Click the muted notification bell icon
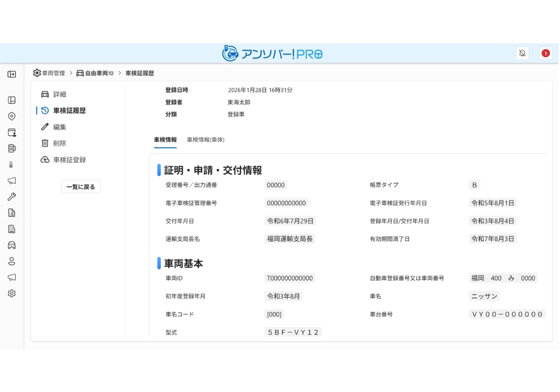Screen dimensions: 560x392 tap(522, 53)
